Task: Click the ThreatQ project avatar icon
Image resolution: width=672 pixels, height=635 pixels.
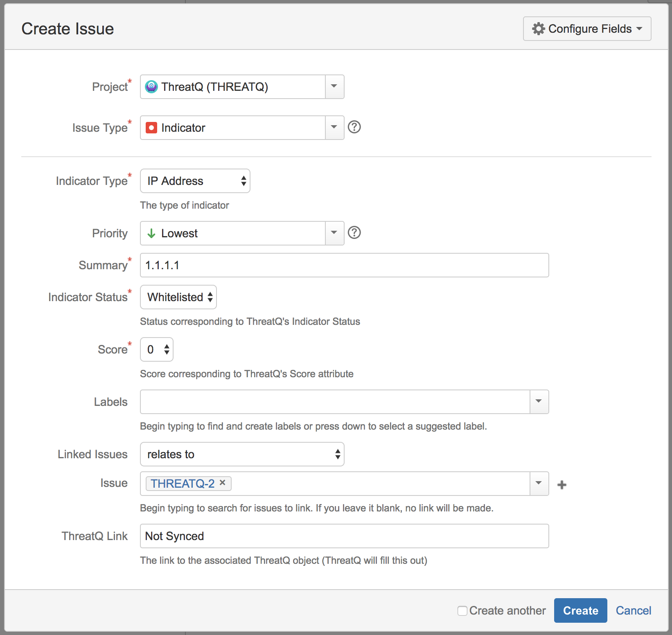Action: (151, 87)
